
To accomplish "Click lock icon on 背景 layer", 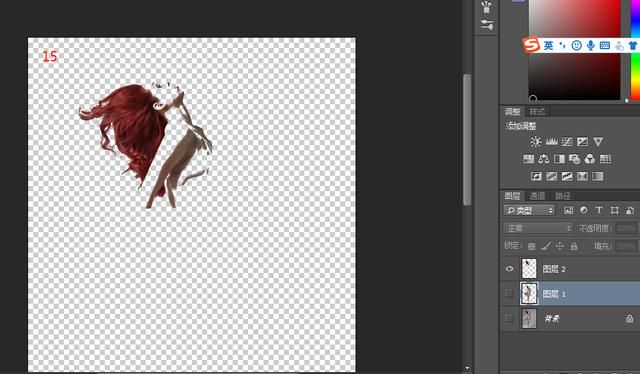I will click(x=630, y=318).
